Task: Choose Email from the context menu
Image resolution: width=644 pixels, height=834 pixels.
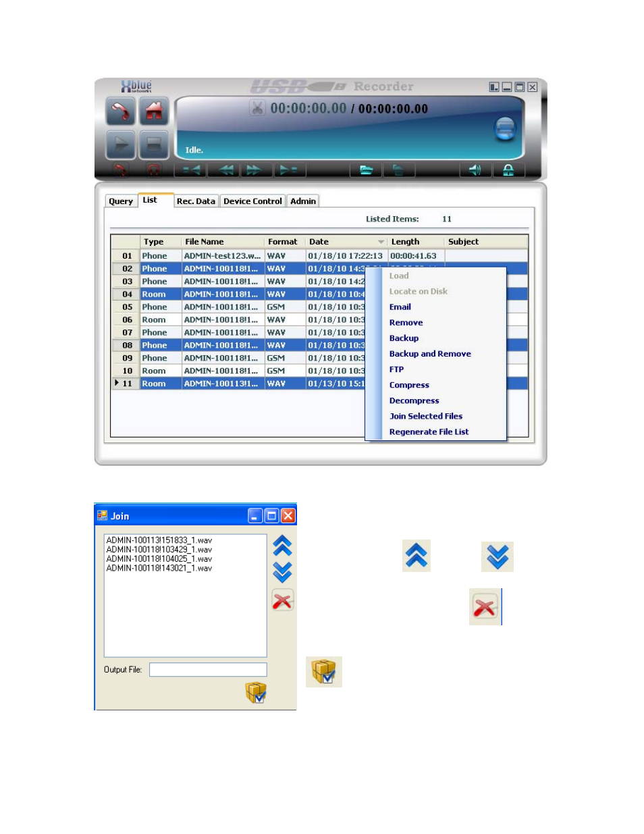Action: tap(400, 307)
